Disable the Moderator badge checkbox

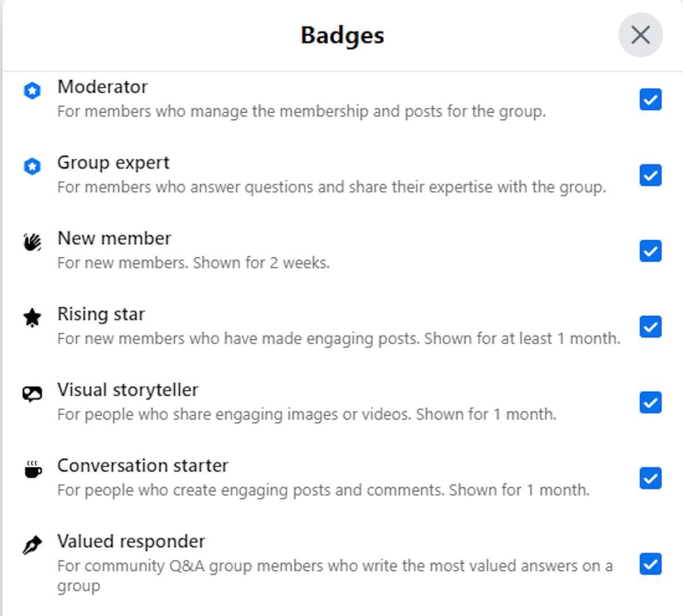[x=651, y=100]
